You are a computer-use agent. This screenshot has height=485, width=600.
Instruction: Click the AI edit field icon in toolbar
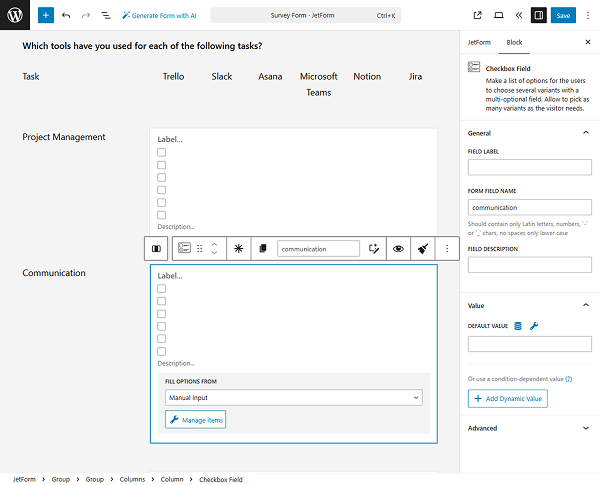click(x=373, y=249)
